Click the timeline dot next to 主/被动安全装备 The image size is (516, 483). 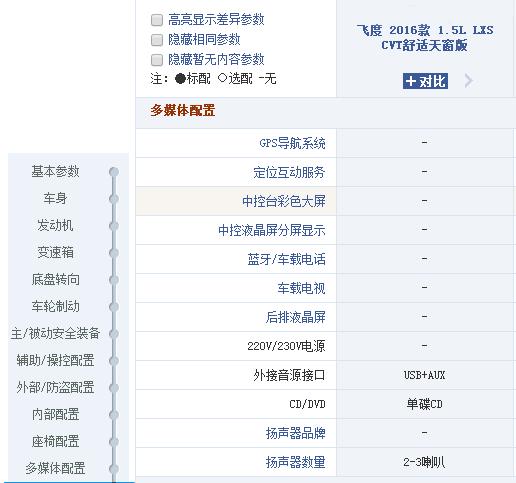[114, 334]
